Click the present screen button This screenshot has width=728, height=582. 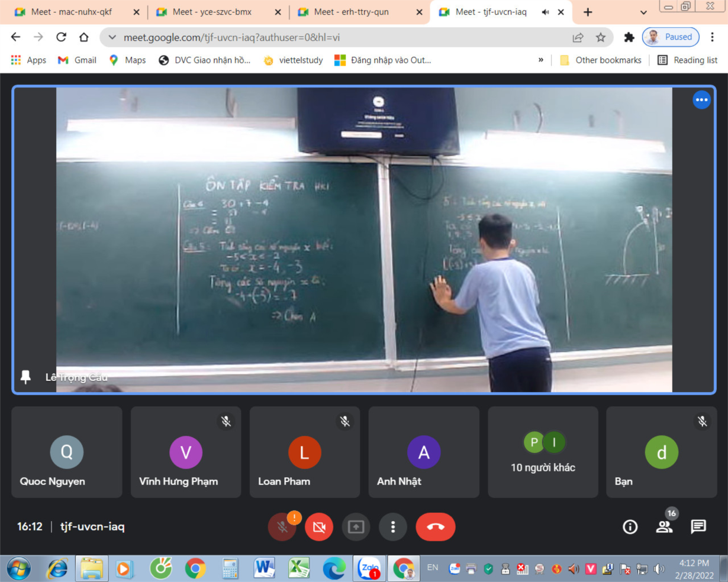tap(356, 526)
